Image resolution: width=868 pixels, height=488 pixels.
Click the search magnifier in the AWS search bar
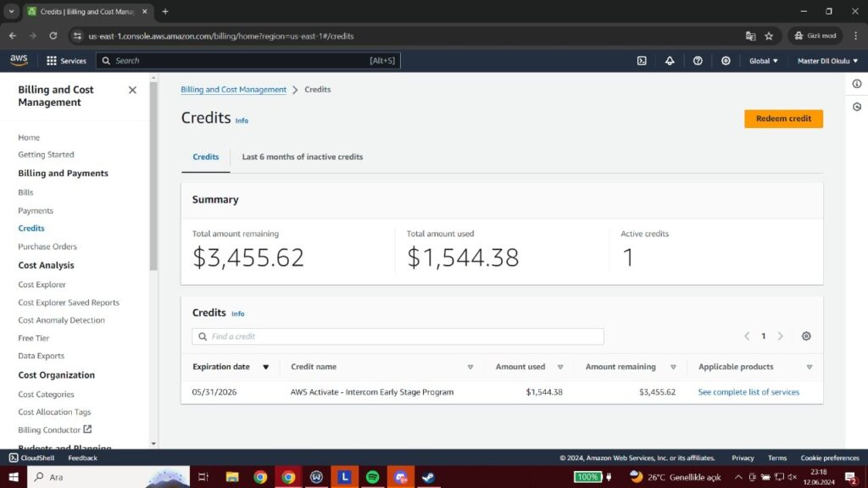click(x=106, y=60)
